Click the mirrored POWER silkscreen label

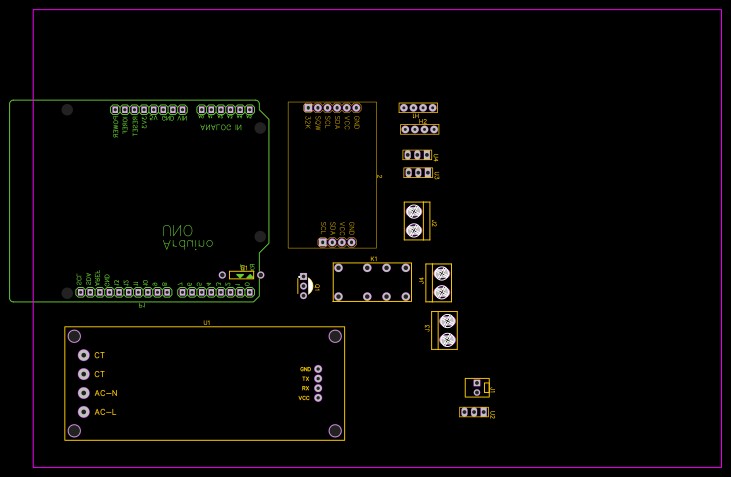point(115,126)
